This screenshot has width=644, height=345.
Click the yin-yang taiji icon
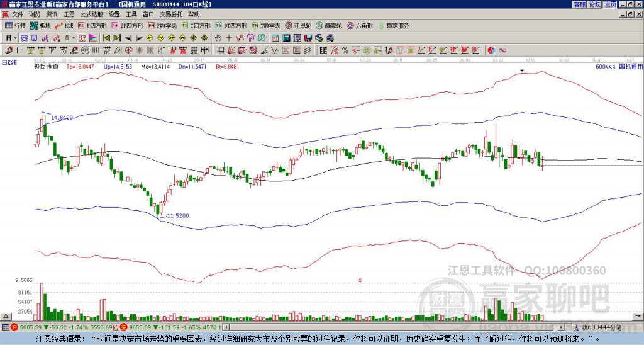click(491, 50)
